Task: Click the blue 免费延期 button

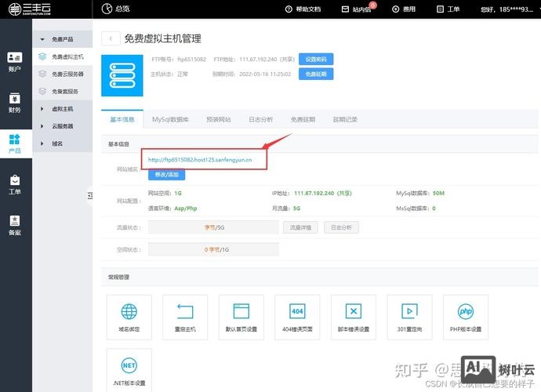Action: pos(316,74)
